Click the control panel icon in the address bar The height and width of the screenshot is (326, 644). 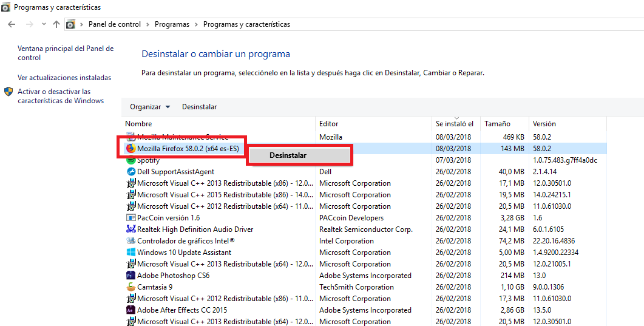coord(70,24)
